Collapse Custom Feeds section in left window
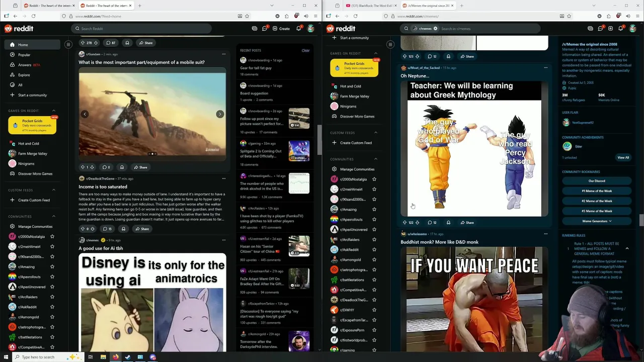Viewport: 644px width, 362px height. click(54, 190)
